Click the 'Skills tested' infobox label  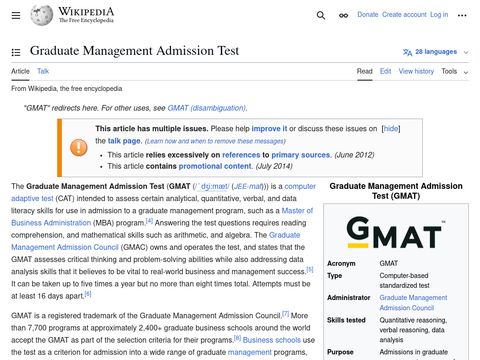click(x=346, y=320)
